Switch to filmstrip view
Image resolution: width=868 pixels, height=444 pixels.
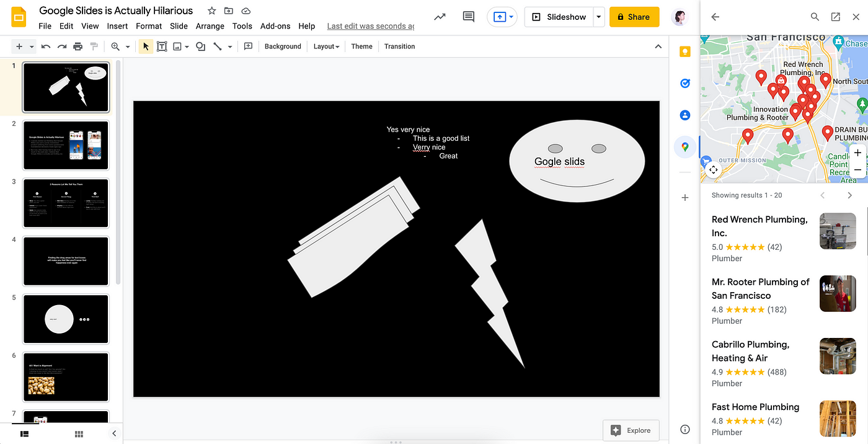tap(24, 433)
